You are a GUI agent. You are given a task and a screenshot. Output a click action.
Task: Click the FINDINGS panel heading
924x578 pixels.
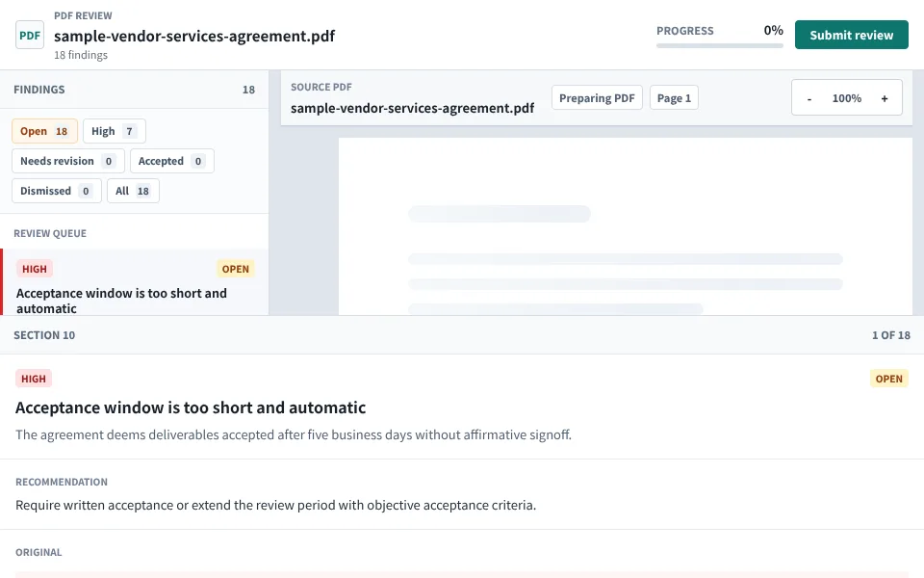[38, 90]
